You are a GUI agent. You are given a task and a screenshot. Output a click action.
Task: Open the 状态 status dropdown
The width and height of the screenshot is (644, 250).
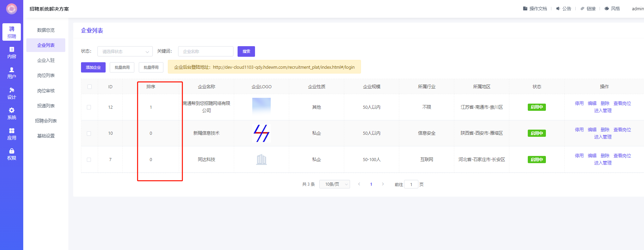click(x=125, y=52)
